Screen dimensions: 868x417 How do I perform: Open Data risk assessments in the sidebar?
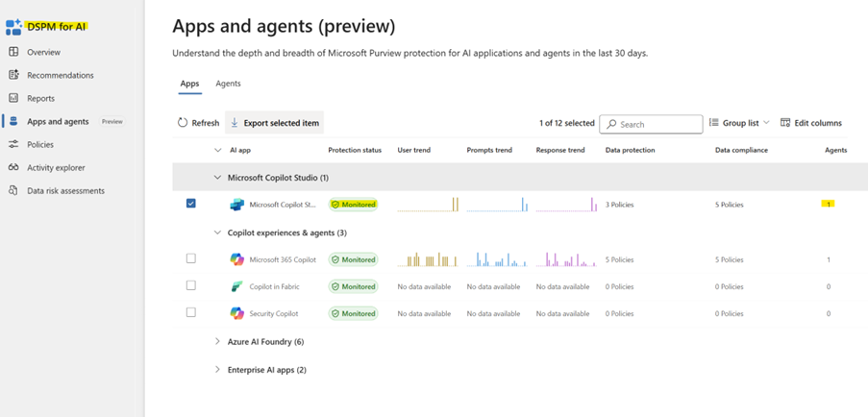tap(66, 191)
